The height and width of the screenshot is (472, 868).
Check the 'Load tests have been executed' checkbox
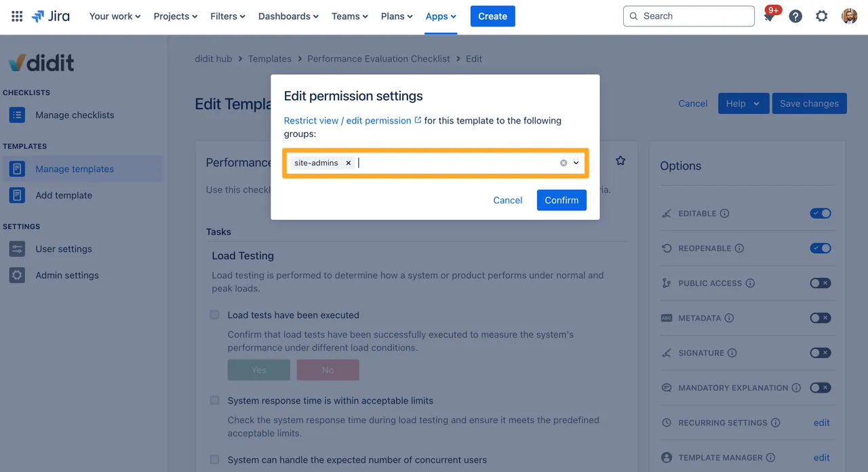coord(215,315)
